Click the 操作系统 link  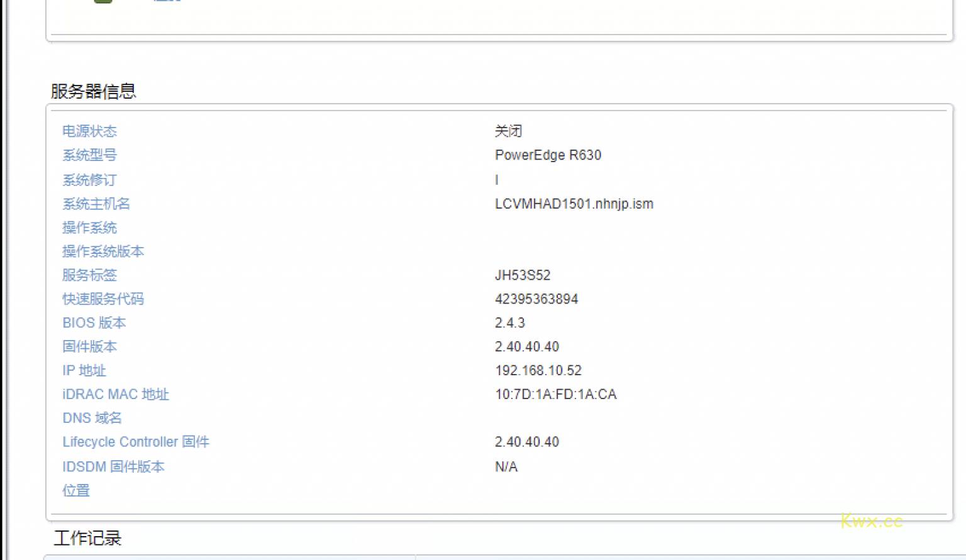click(x=89, y=228)
